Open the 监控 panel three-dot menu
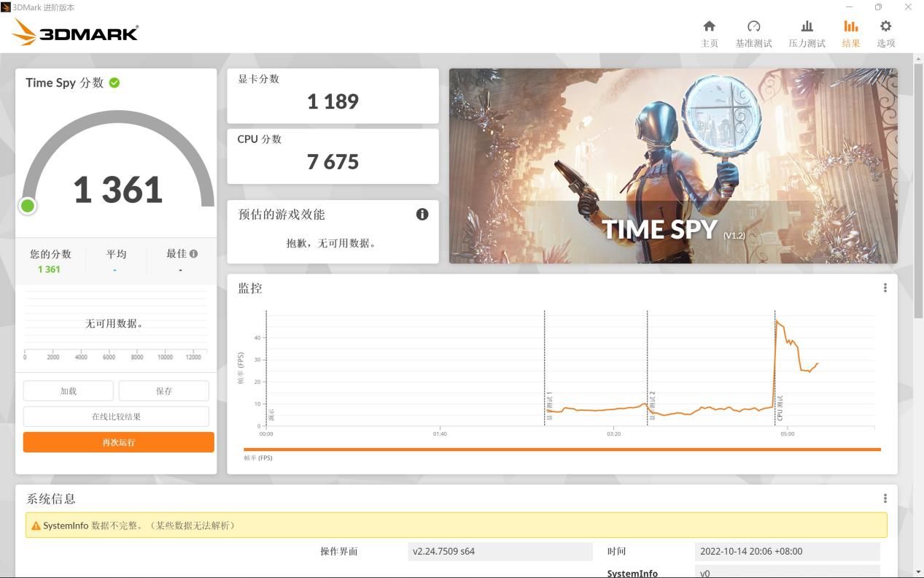This screenshot has height=578, width=924. click(x=885, y=288)
